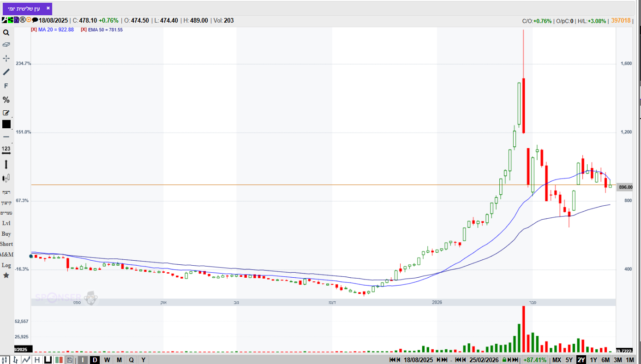Image resolution: width=641 pixels, height=364 pixels.
Task: Click the קיצוץ option in left sidebar
Action: point(6,203)
